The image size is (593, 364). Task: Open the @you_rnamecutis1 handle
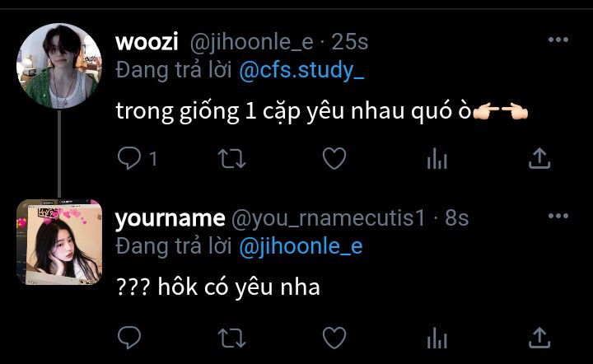tap(329, 218)
